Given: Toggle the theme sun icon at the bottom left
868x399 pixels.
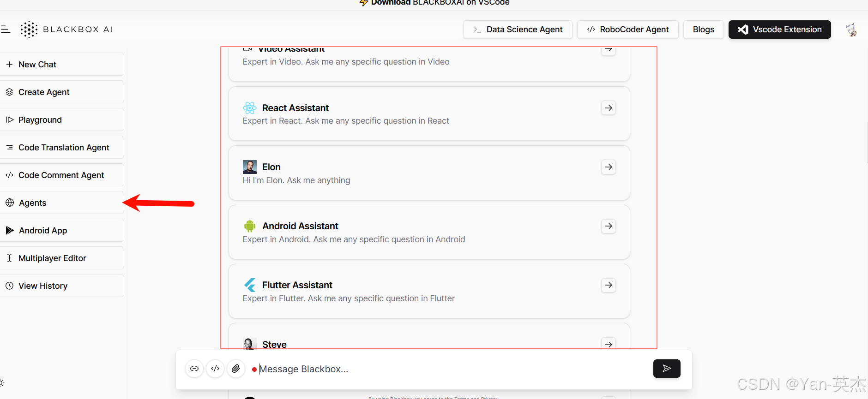Looking at the screenshot, I should pos(2,383).
